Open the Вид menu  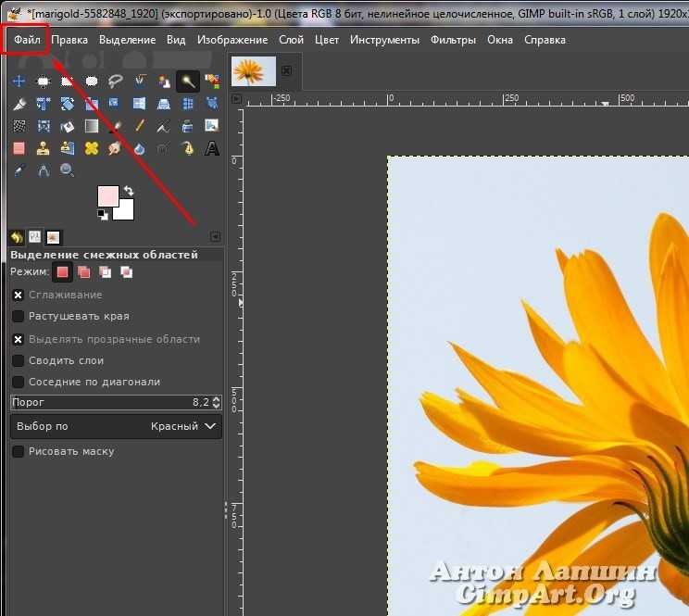tap(176, 40)
